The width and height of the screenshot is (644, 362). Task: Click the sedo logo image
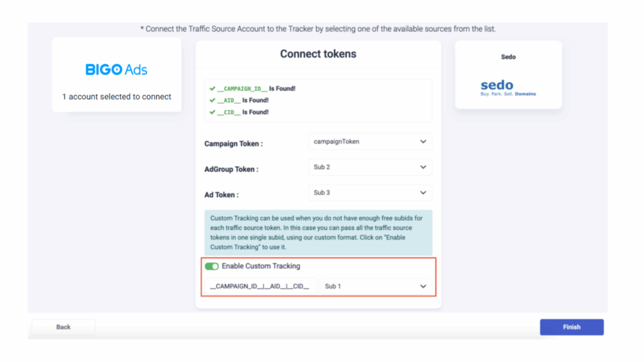pos(508,88)
